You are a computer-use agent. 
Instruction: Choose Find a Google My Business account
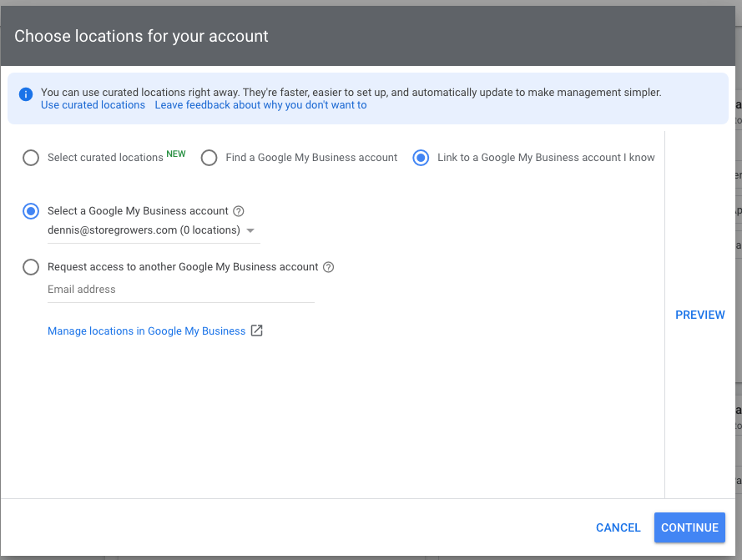click(x=209, y=158)
